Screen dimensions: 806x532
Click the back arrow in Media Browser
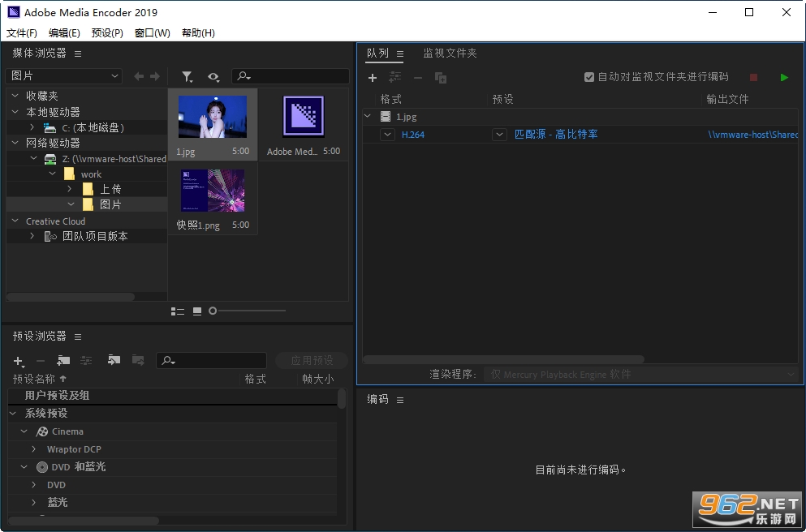138,76
